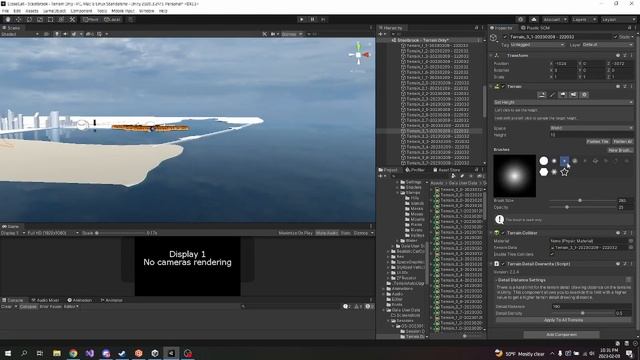Screen dimensions: 640x360
Task: Open the Layer dropdown in Inspector
Action: point(608,44)
